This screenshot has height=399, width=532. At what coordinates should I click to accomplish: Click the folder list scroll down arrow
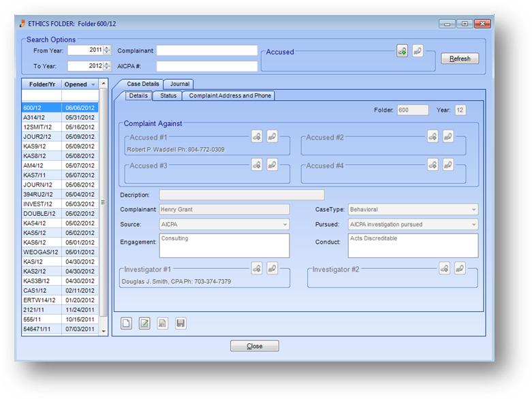(104, 331)
